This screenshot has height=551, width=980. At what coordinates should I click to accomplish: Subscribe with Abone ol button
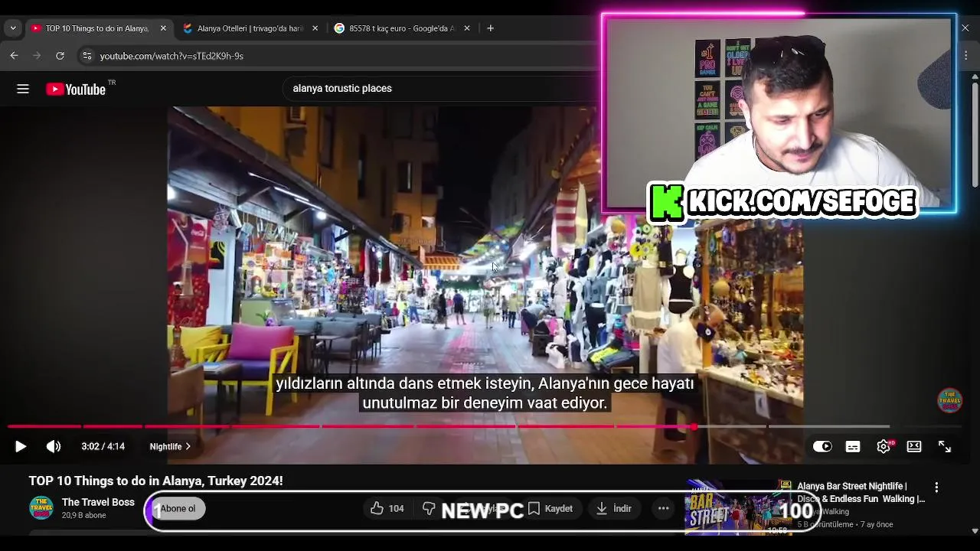pyautogui.click(x=178, y=509)
